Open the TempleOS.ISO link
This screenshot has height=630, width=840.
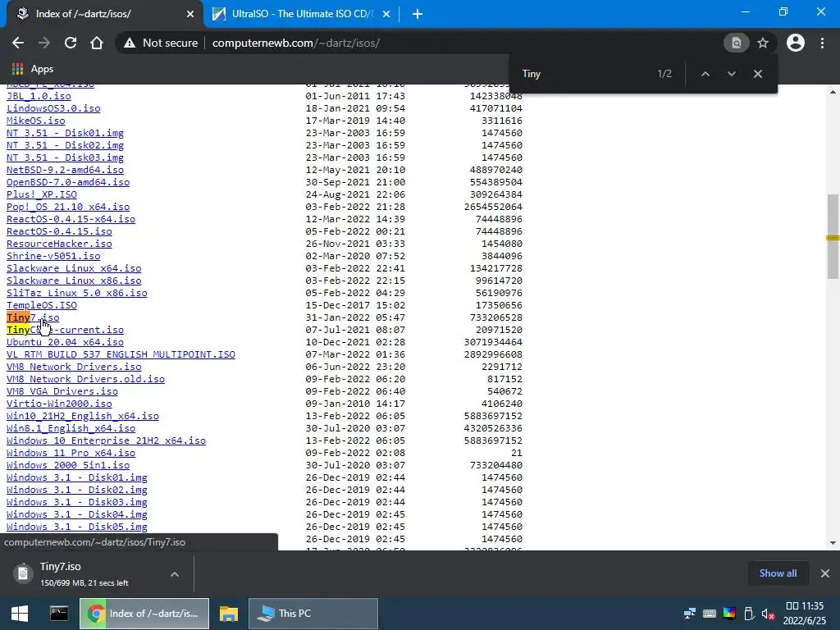click(x=42, y=305)
